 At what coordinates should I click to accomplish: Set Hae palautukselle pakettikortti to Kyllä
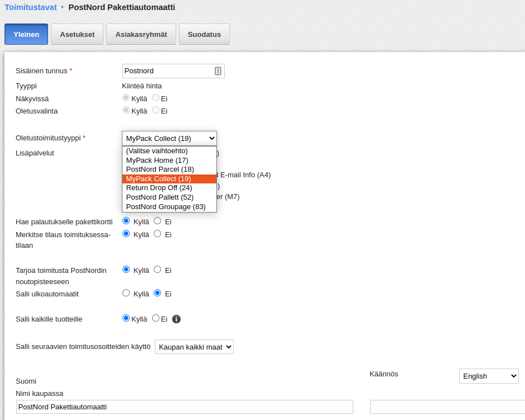pyautogui.click(x=126, y=221)
